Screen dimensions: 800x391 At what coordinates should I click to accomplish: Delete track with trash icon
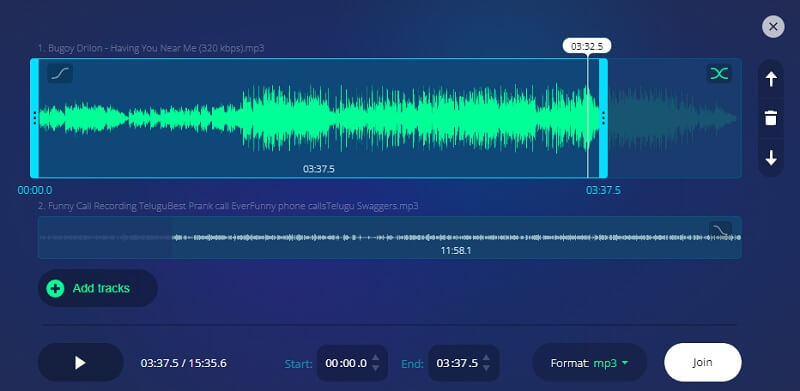771,118
